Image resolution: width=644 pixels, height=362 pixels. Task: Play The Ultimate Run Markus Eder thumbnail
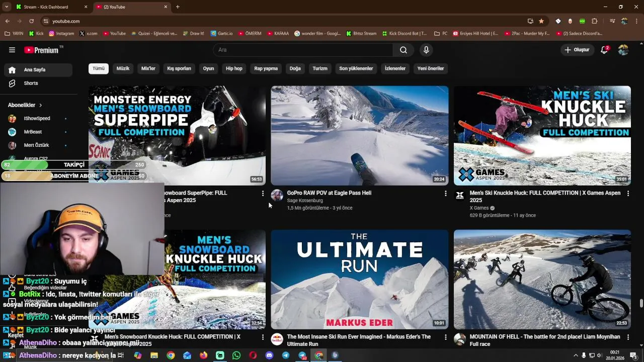(360, 280)
